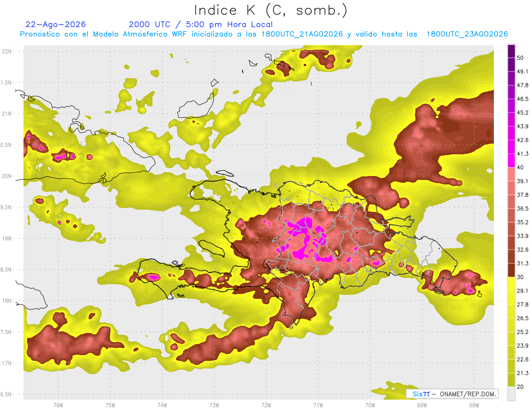The image size is (532, 411).
Task: Click the colorbar label '35.2'
Action: click(523, 223)
